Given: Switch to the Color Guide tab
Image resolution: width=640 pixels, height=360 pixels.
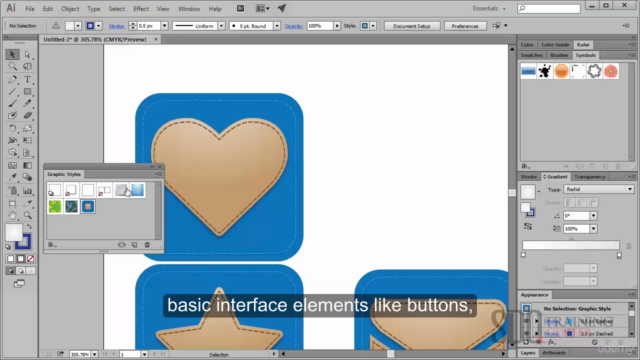Looking at the screenshot, I should 555,44.
